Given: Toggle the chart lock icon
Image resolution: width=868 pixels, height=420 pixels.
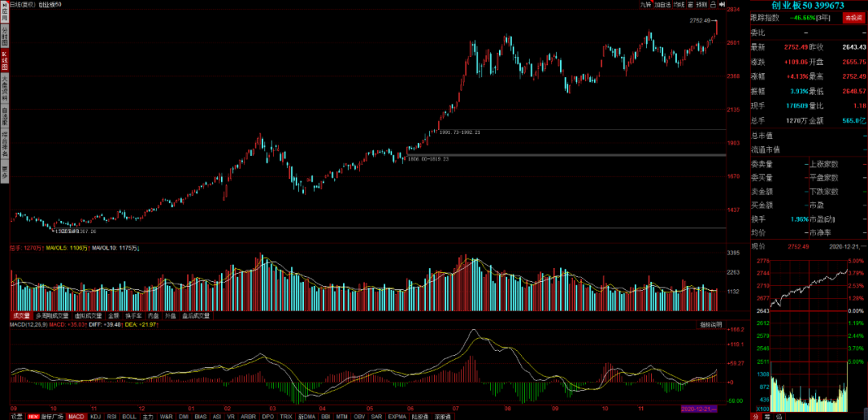Looking at the screenshot, I should (714, 5).
